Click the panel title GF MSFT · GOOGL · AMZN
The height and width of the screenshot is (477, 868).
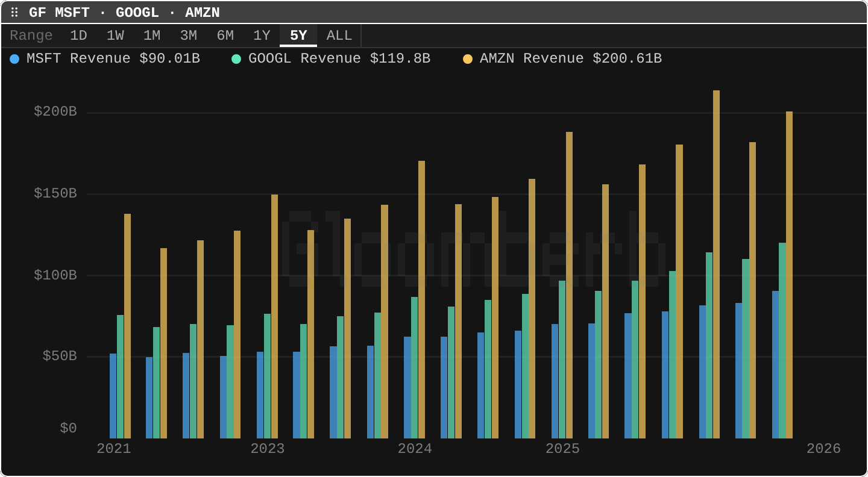pos(124,13)
